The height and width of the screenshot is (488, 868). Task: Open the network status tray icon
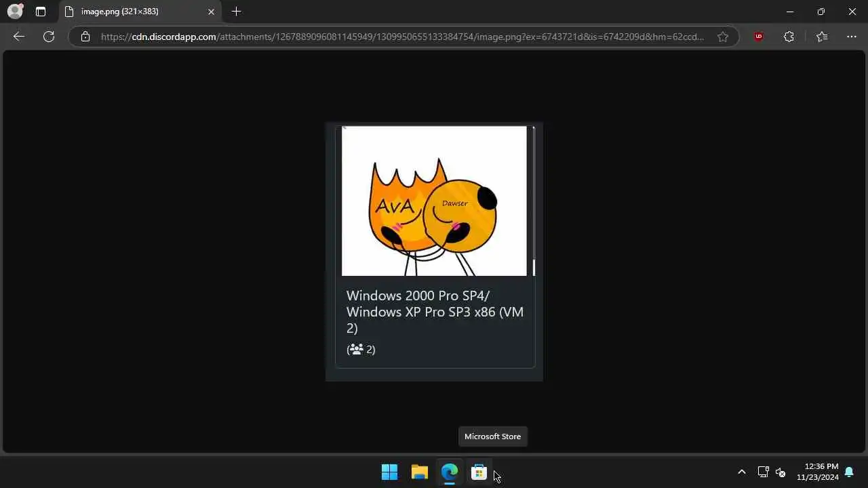pos(763,472)
